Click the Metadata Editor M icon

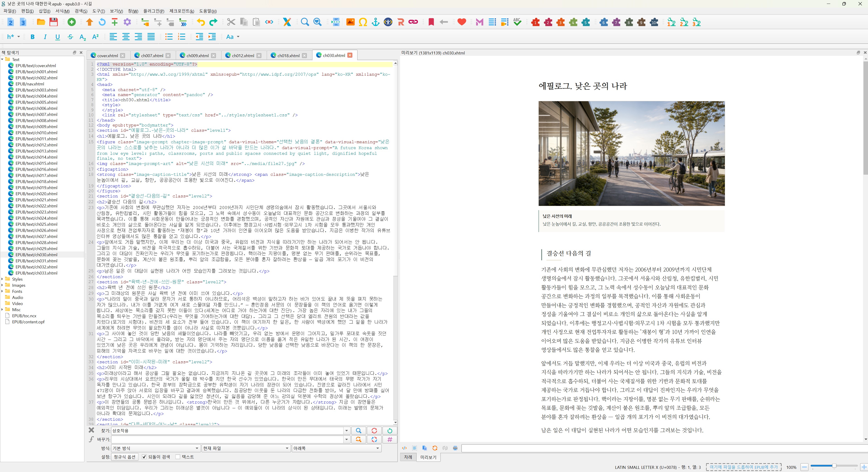pyautogui.click(x=479, y=22)
